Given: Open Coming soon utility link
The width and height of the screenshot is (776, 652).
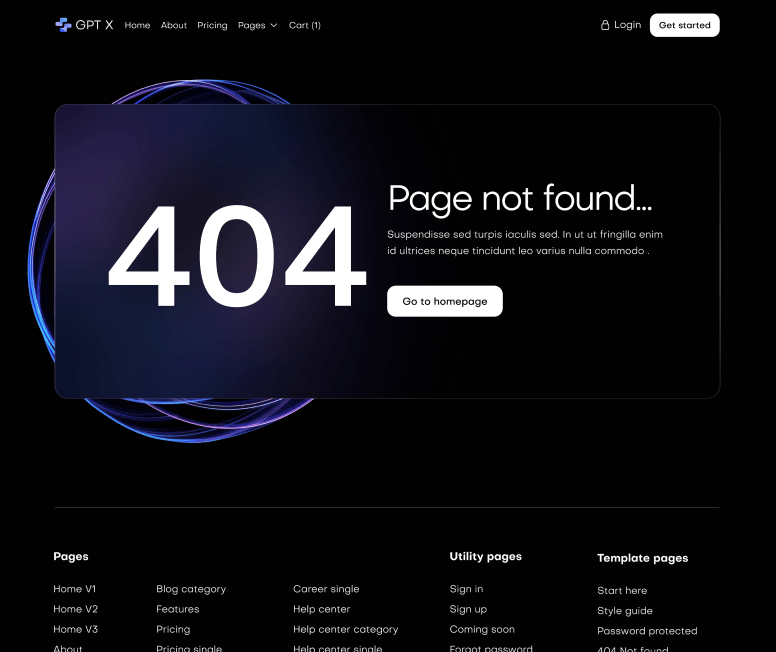Looking at the screenshot, I should pos(482,630).
